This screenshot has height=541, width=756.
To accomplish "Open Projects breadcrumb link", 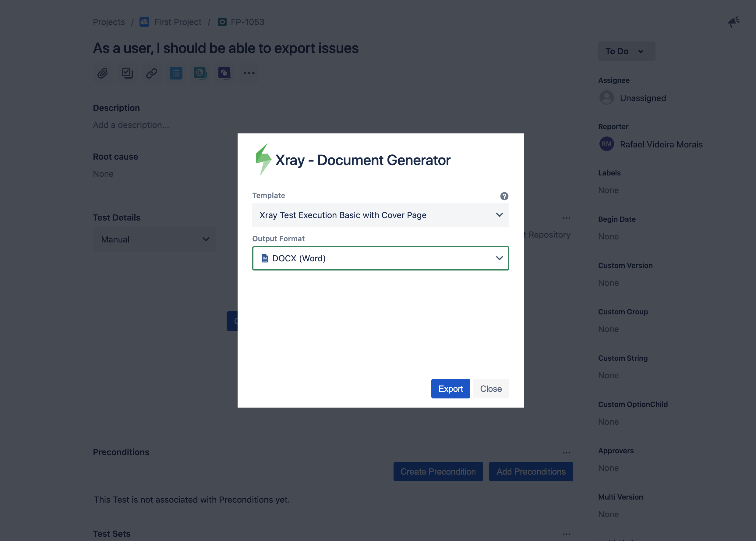I will pyautogui.click(x=109, y=22).
